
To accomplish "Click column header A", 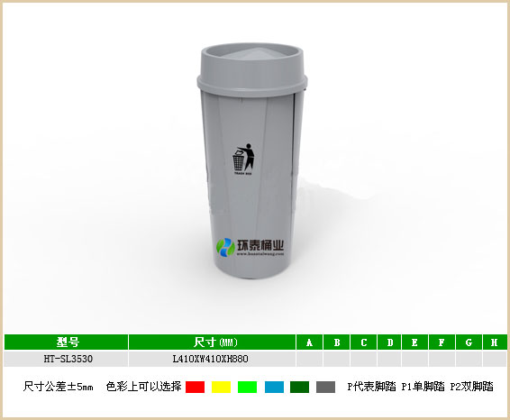I will point(309,342).
